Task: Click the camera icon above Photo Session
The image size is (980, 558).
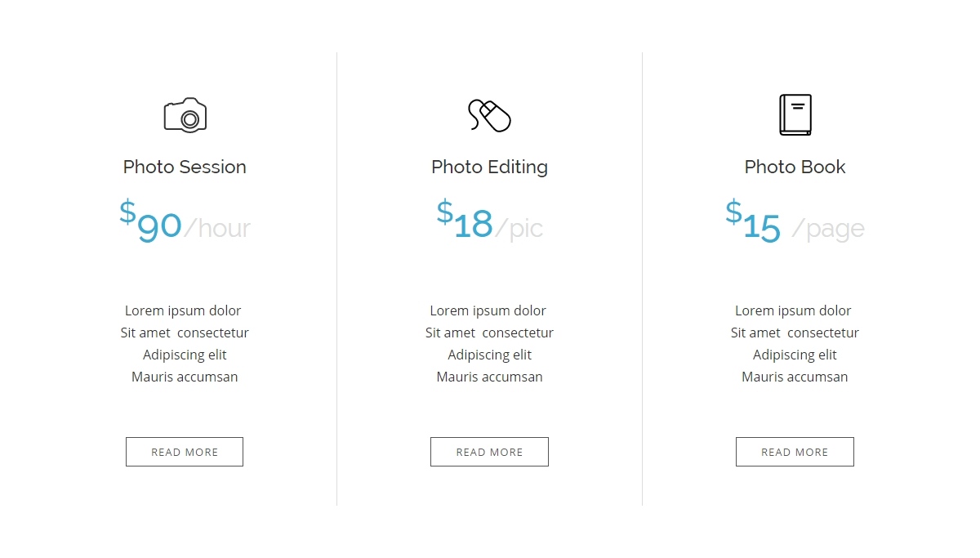Action: click(185, 115)
